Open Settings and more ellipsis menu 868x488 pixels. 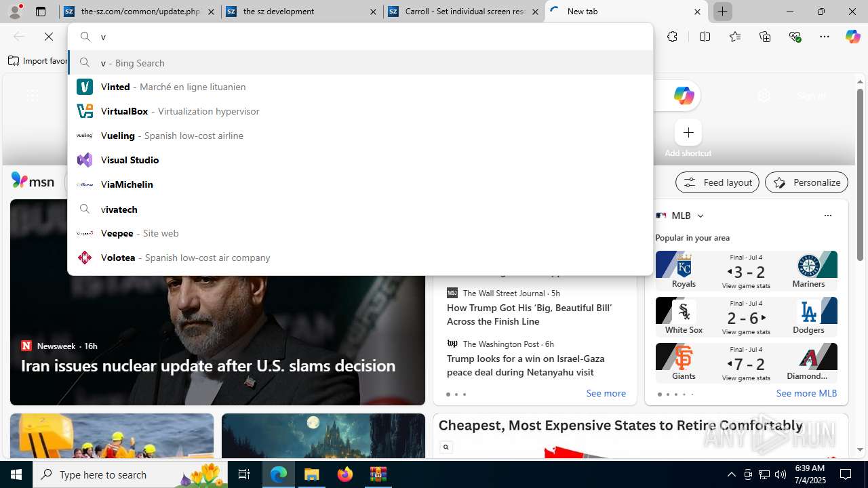coord(825,37)
